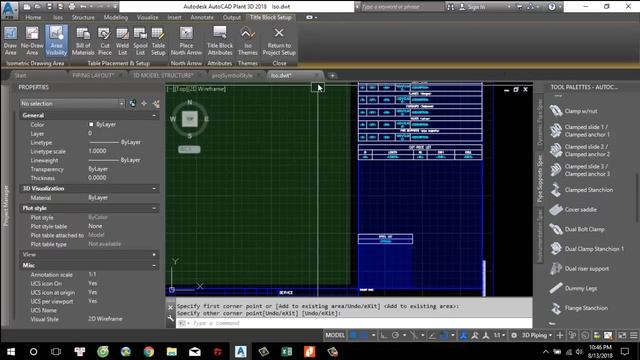Click the Select Objects icon in Properties
Image resolution: width=640 pixels, height=360 pixels.
pos(144,104)
